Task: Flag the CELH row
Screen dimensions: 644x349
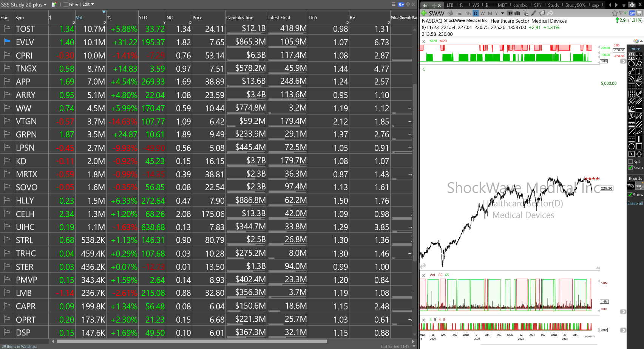Action: point(7,214)
